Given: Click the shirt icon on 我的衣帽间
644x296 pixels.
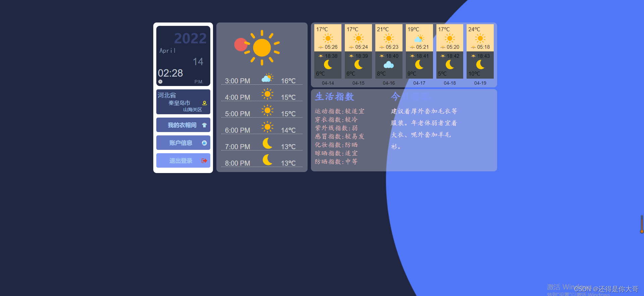Looking at the screenshot, I should 204,125.
